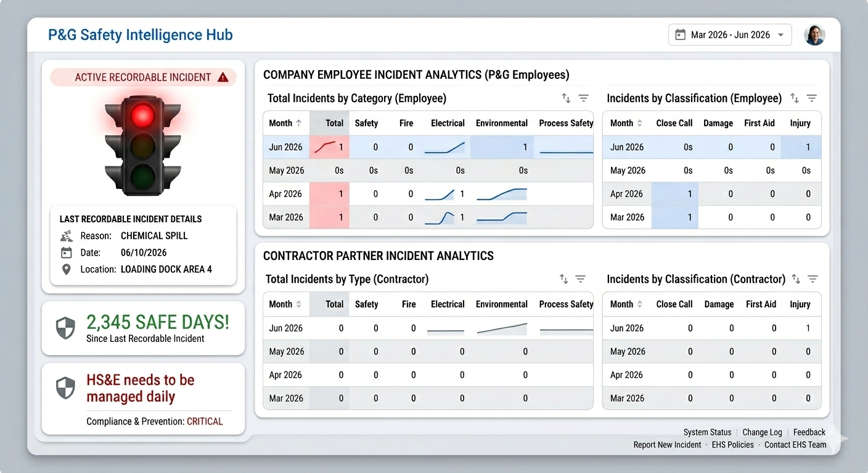The height and width of the screenshot is (473, 868).
Task: Click the calendar icon in date range selector
Action: [681, 34]
